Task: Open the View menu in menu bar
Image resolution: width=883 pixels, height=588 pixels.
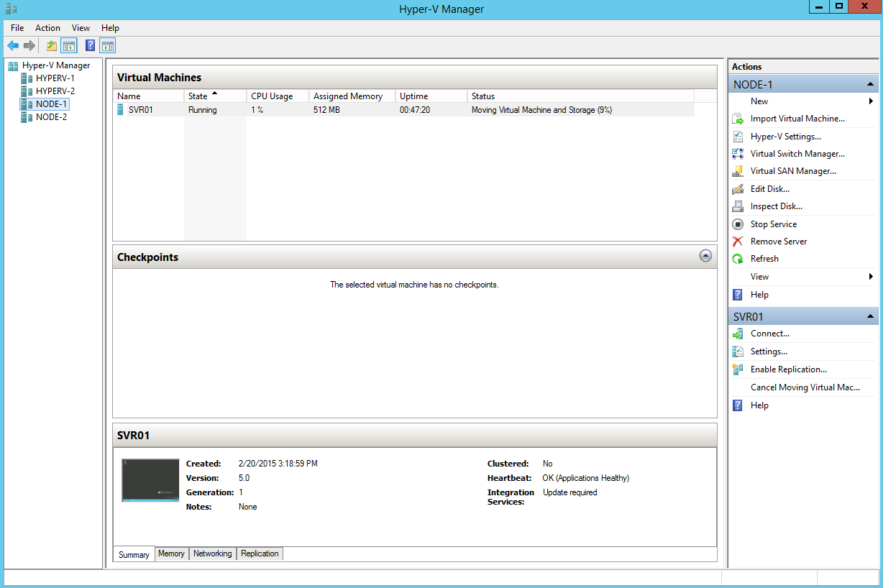Action: pos(81,28)
